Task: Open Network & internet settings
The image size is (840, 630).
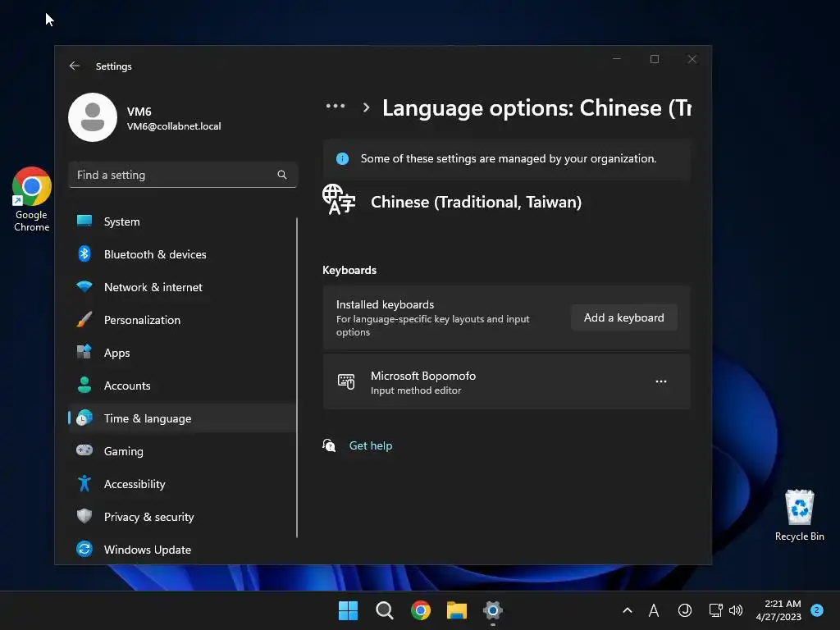Action: point(182,287)
